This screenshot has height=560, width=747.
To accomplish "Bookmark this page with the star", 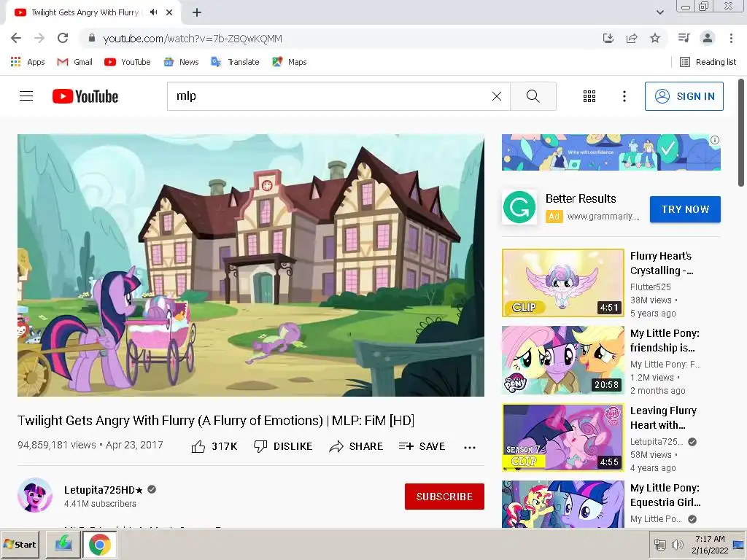I will point(655,38).
